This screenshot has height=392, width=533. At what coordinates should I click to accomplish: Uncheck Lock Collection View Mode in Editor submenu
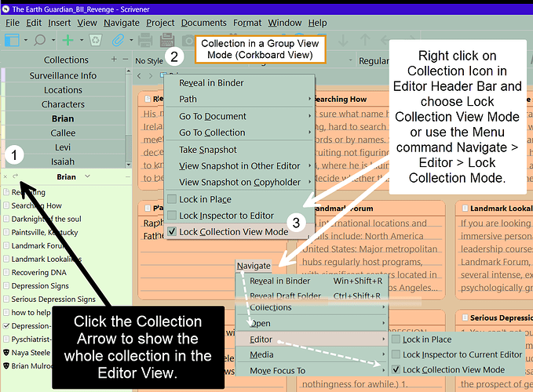tap(396, 369)
